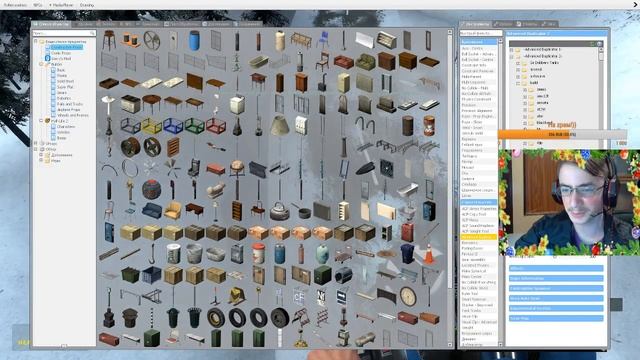Screen dimensions: 640x360
Task: Select the orange traffic cone prop
Action: click(429, 254)
